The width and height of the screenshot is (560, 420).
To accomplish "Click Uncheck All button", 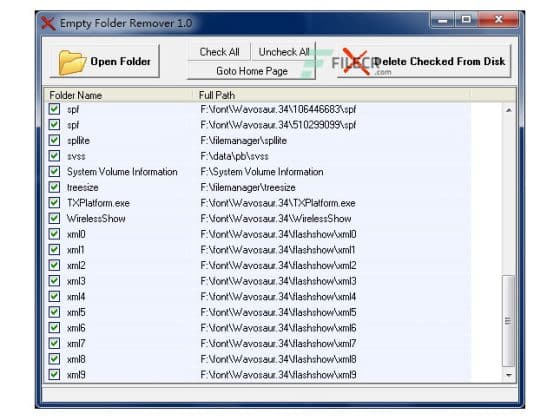I will pyautogui.click(x=284, y=52).
